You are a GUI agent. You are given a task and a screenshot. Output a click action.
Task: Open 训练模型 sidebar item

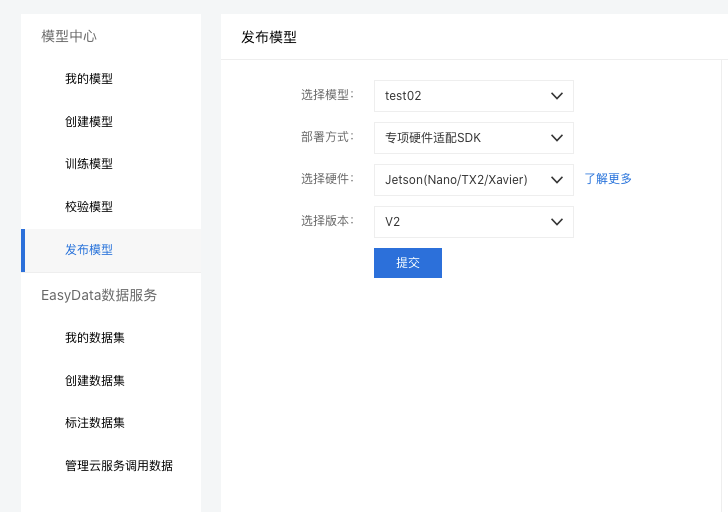coord(89,164)
